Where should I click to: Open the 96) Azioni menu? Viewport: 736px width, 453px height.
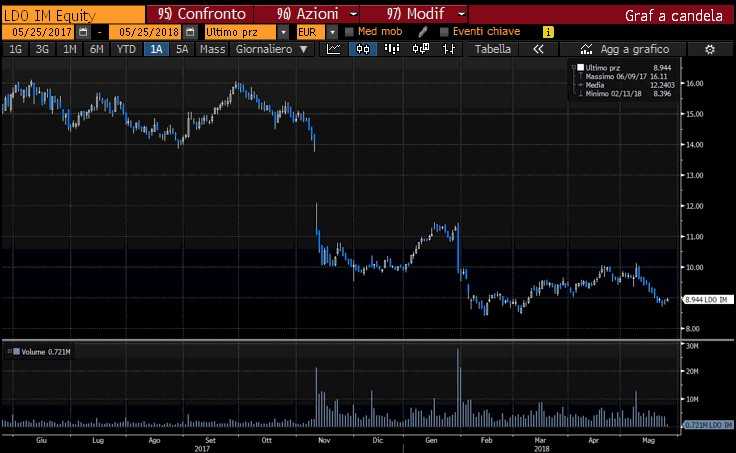[307, 14]
